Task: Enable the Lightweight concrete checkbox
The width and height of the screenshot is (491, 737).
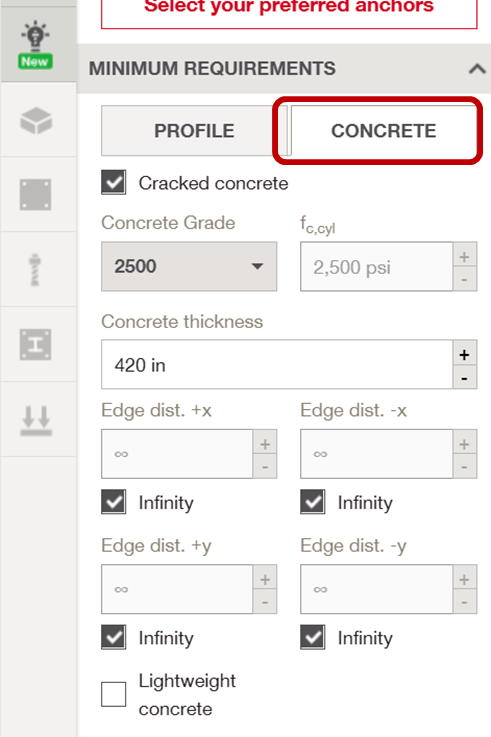Action: (x=113, y=694)
